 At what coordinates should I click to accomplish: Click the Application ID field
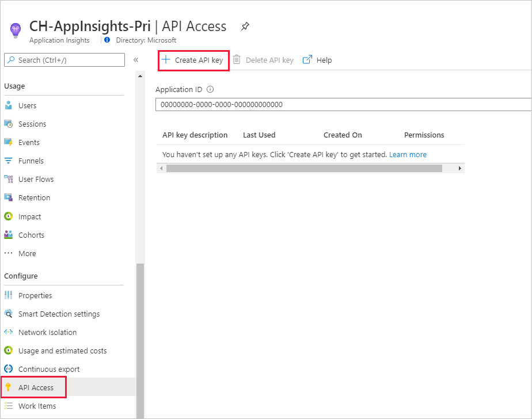(x=343, y=105)
